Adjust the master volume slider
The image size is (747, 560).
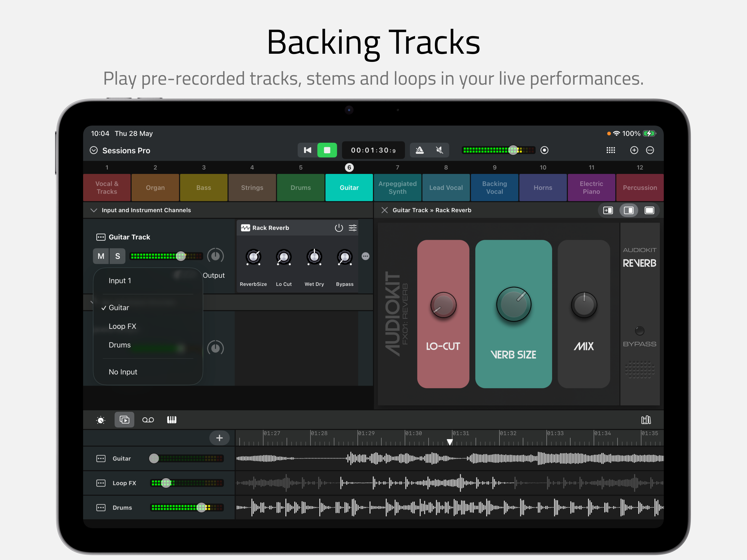pos(499,150)
